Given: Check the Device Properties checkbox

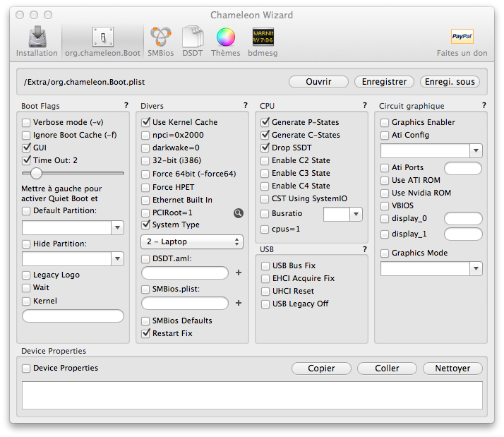Looking at the screenshot, I should point(26,369).
